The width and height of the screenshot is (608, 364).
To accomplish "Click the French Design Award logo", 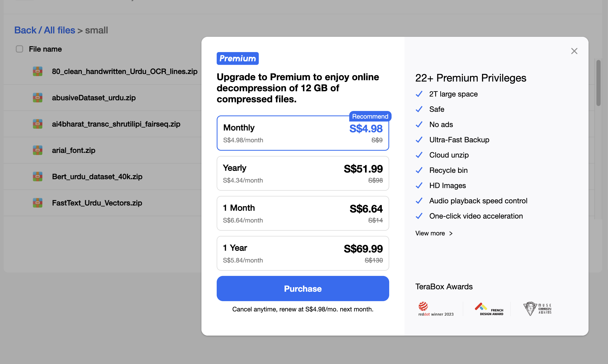I will [489, 309].
